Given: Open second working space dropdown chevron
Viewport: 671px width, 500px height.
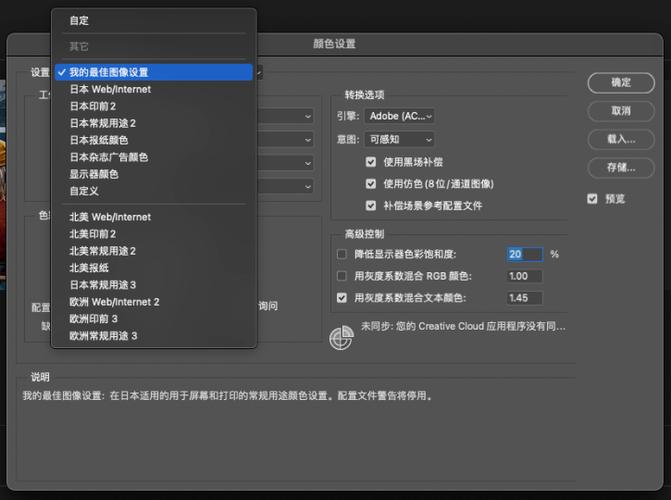Looking at the screenshot, I should 308,140.
